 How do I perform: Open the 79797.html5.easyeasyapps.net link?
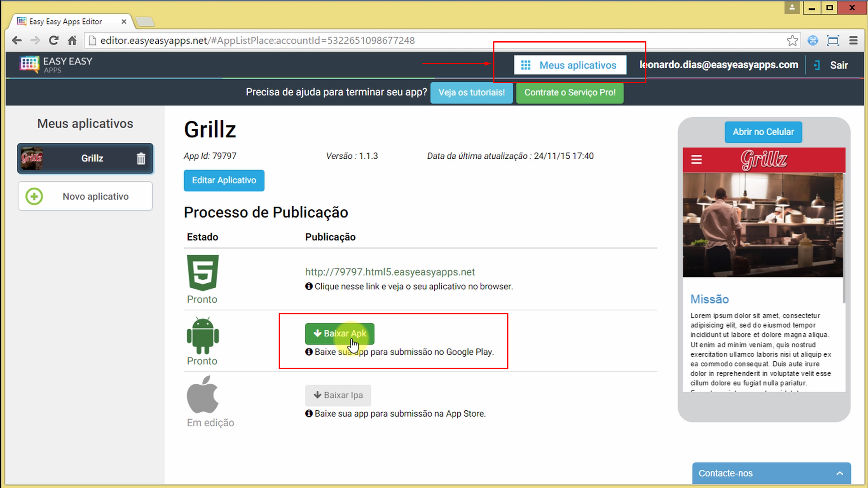pos(390,272)
